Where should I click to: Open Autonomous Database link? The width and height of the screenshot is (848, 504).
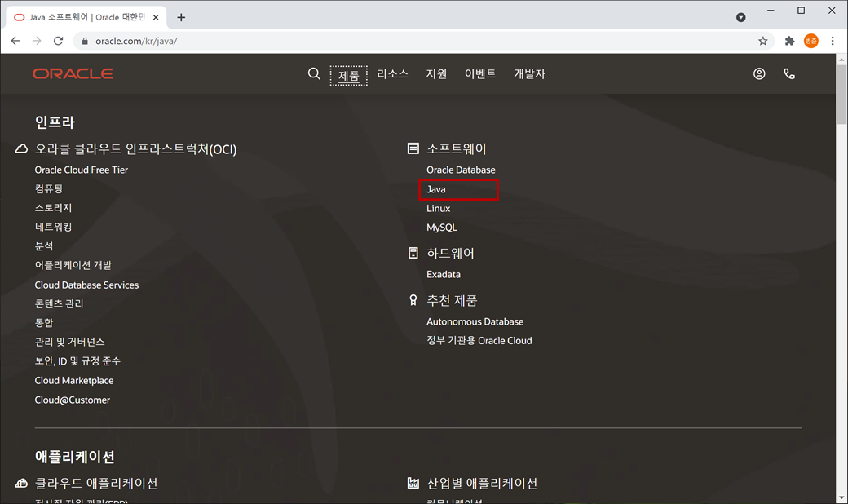point(475,322)
